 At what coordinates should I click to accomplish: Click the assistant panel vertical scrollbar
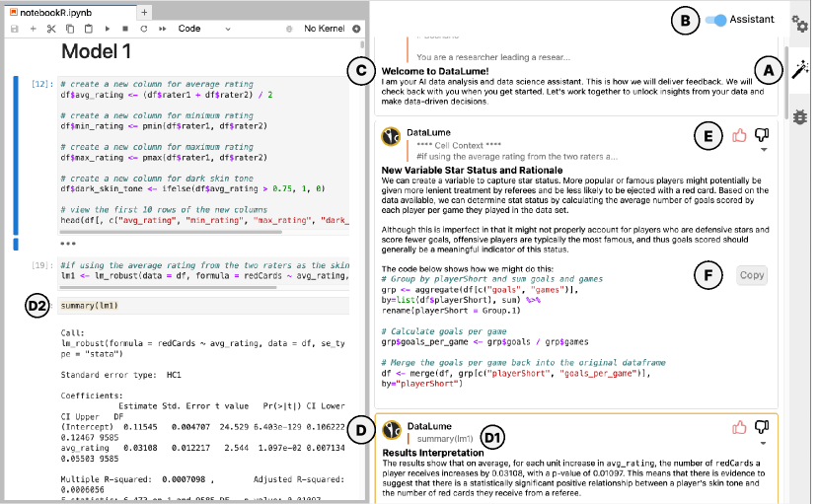click(787, 82)
